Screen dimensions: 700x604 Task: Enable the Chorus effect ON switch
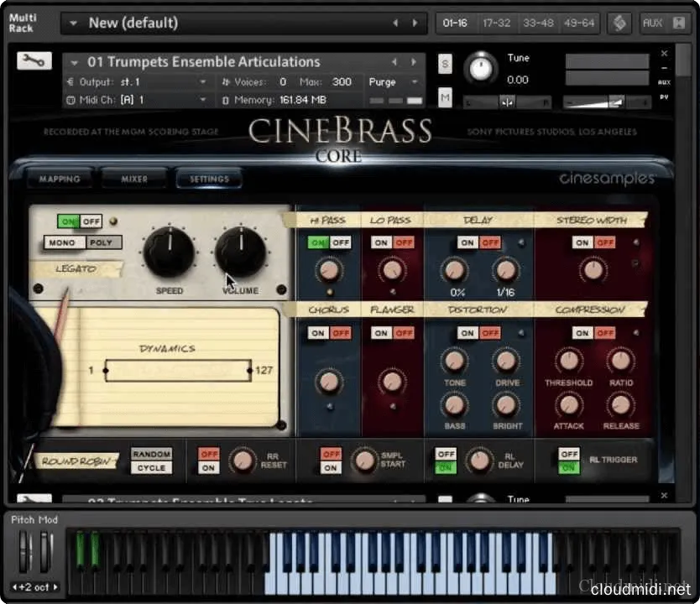tap(317, 333)
